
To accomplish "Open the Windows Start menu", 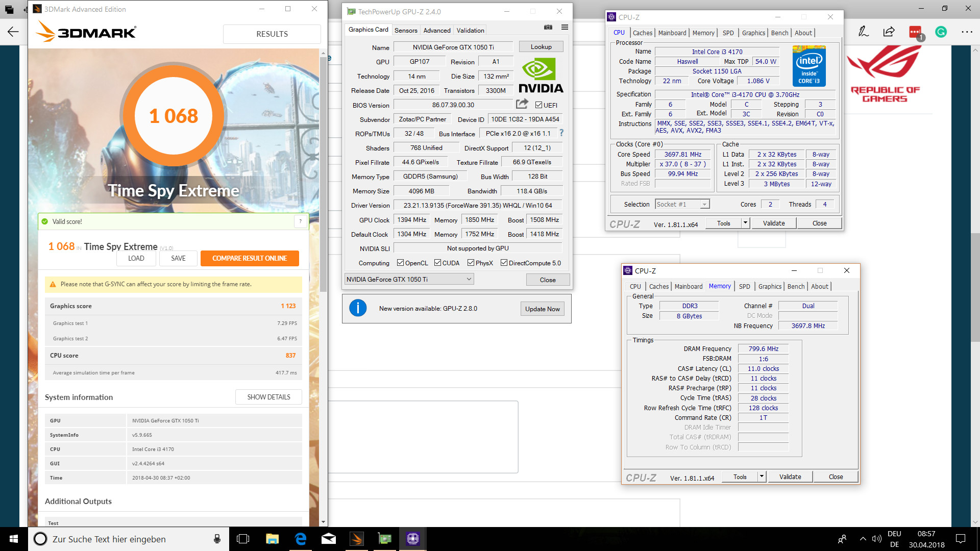I will tap(14, 539).
